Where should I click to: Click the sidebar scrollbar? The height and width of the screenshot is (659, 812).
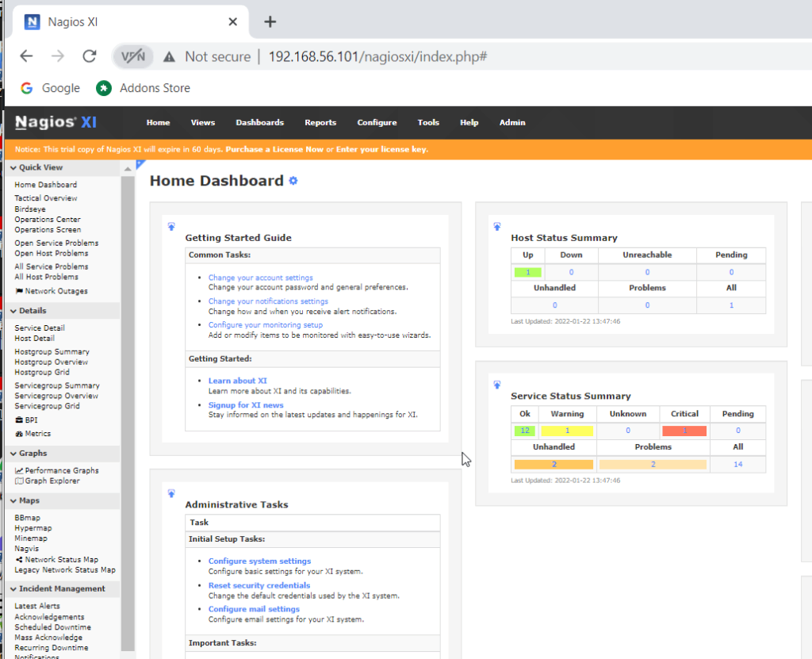point(128,413)
